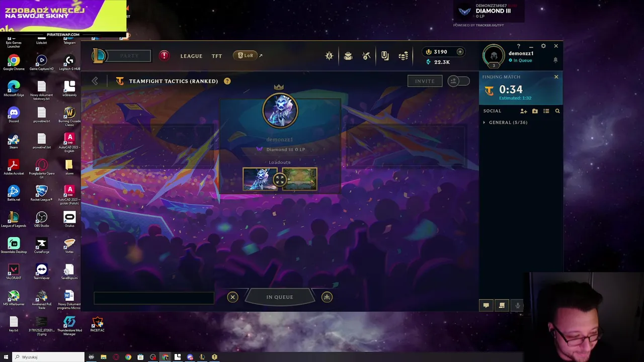This screenshot has width=644, height=362.
Task: Dismiss the Finding Match panel
Action: tap(556, 77)
